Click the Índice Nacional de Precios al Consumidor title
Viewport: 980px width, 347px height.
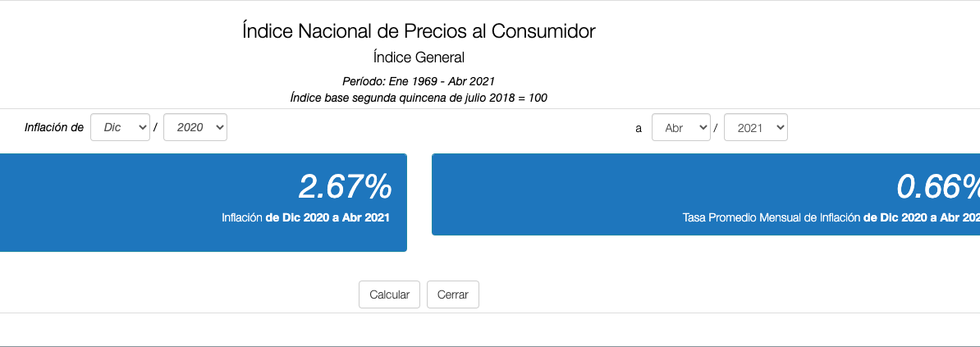419,30
